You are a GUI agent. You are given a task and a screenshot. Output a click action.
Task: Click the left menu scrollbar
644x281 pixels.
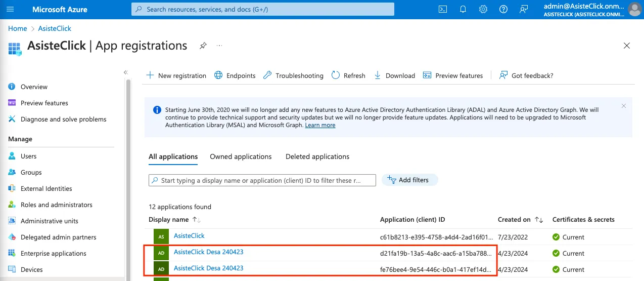tap(128, 177)
